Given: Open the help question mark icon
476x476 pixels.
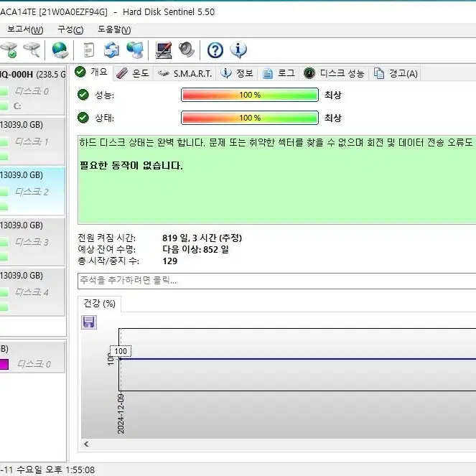Looking at the screenshot, I should pos(215,50).
